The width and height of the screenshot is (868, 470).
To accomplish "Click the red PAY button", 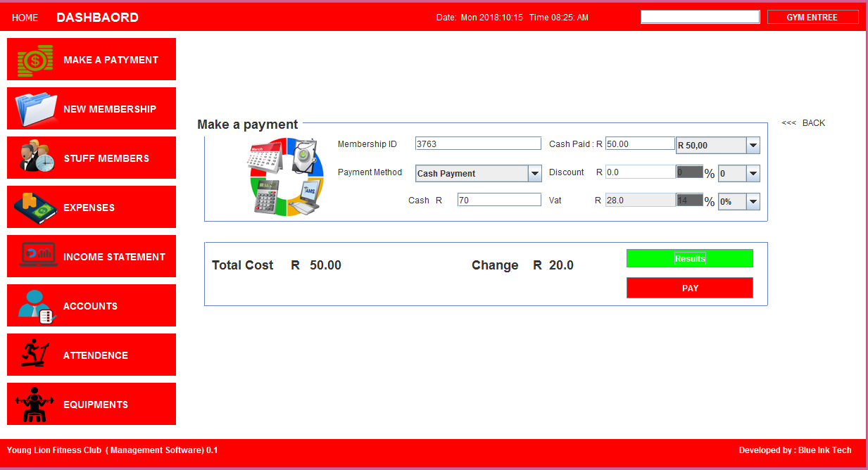I will tap(690, 288).
